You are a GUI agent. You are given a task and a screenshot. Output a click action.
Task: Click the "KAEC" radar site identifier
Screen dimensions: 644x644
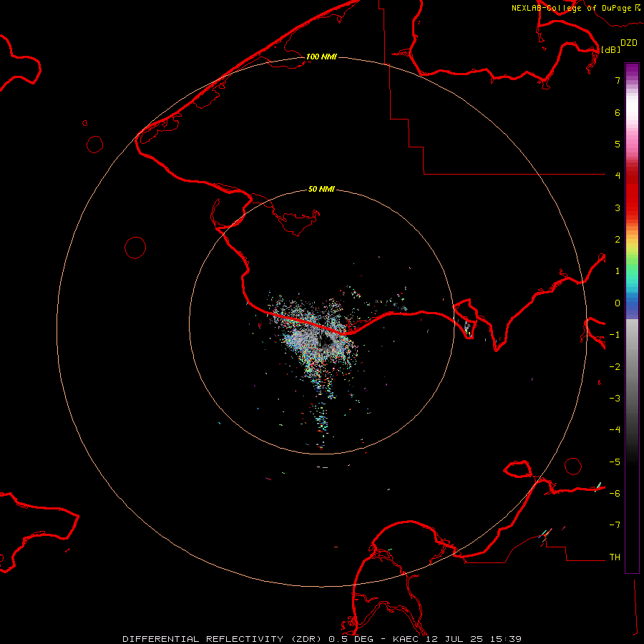[407, 639]
